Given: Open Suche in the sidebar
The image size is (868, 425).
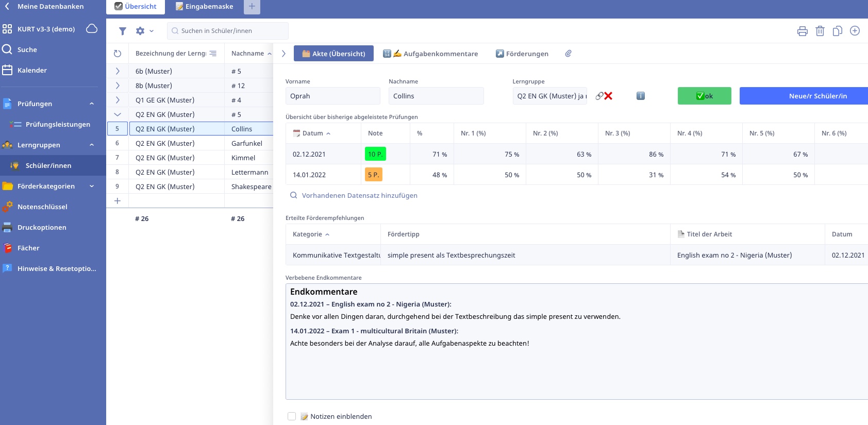Looking at the screenshot, I should pos(27,49).
